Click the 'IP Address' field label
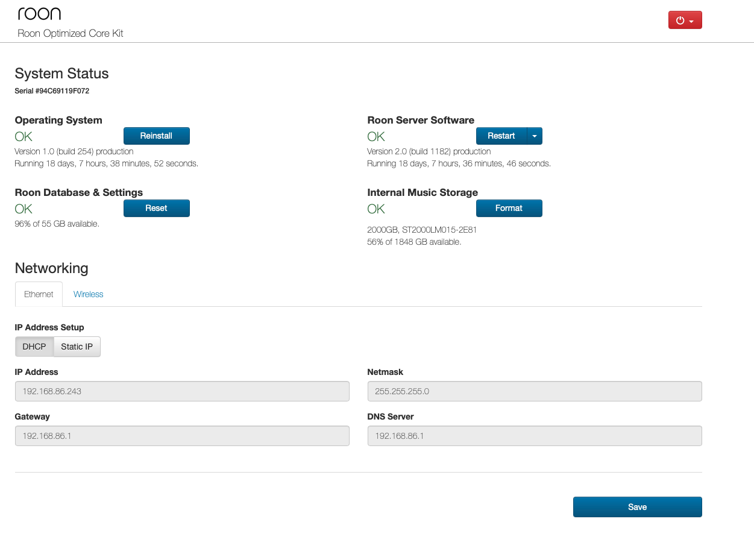Viewport: 754px width, 560px height. click(37, 372)
